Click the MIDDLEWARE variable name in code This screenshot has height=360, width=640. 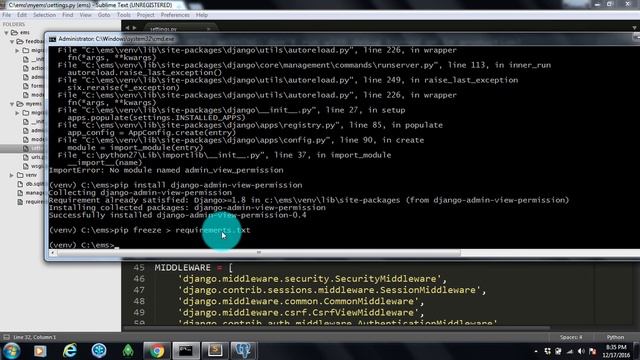click(x=182, y=268)
